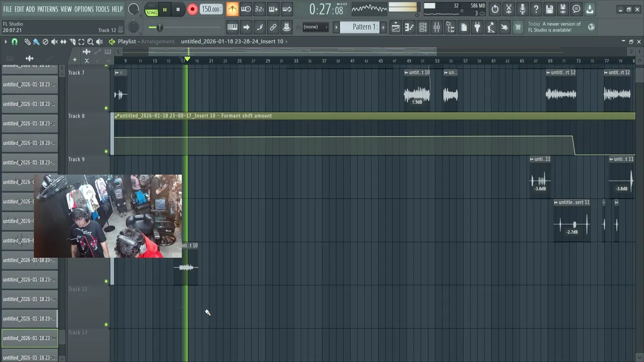The image size is (644, 362).
Task: Open the Piano roll view icon
Action: [x=410, y=28]
